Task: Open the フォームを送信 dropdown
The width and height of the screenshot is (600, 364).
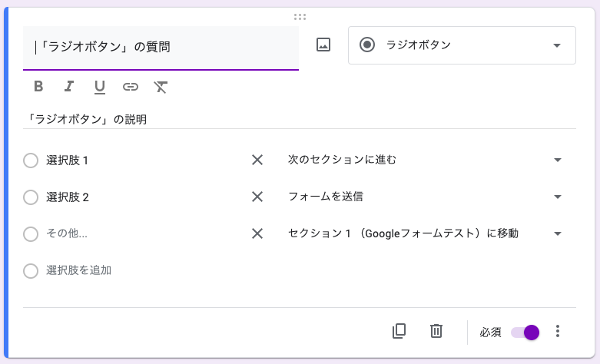Action: 425,197
